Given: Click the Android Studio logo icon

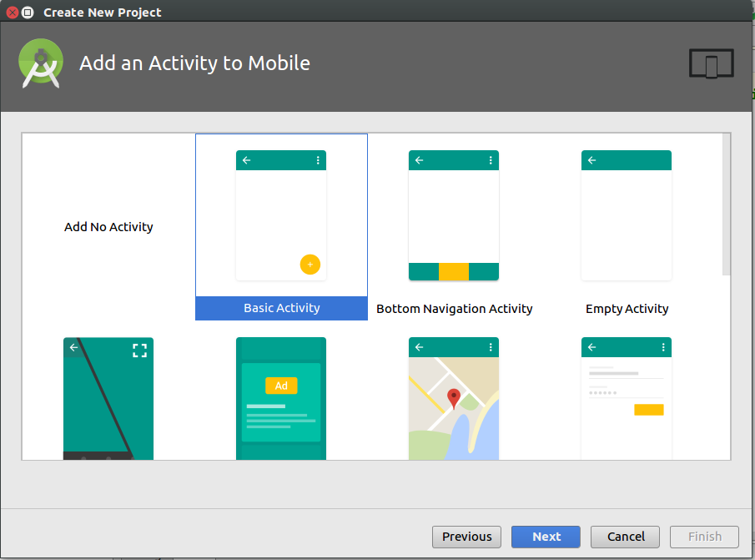Looking at the screenshot, I should click(x=41, y=63).
